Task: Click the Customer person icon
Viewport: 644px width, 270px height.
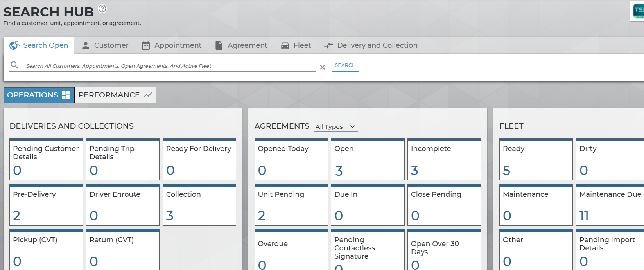Action: (86, 45)
